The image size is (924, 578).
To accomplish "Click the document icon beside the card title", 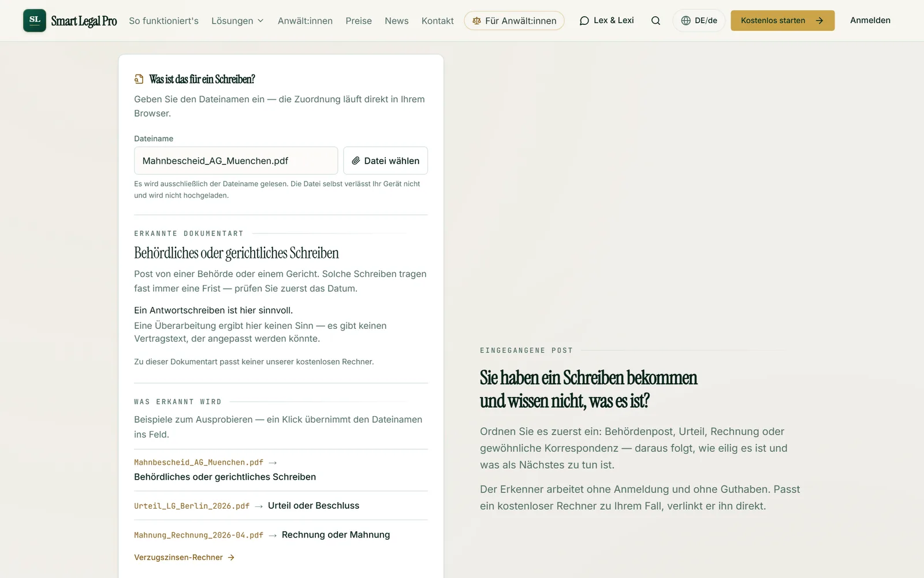I will click(139, 79).
